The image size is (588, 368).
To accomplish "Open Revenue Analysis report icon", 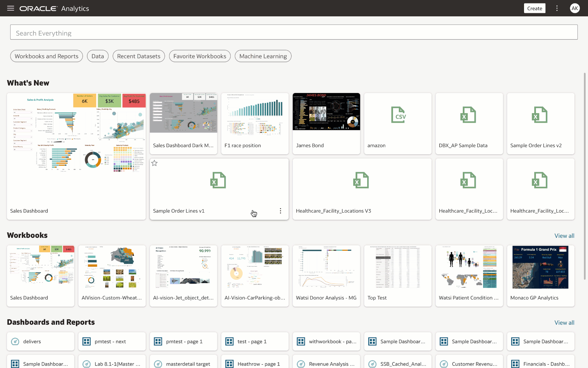I will pyautogui.click(x=301, y=364).
